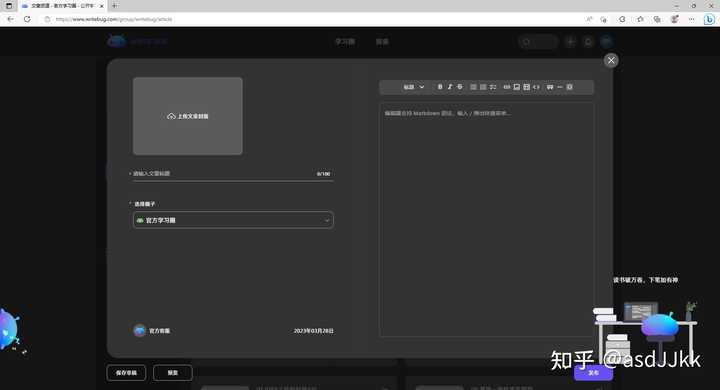
Task: Click the purple 发布 publish button
Action: tap(593, 373)
